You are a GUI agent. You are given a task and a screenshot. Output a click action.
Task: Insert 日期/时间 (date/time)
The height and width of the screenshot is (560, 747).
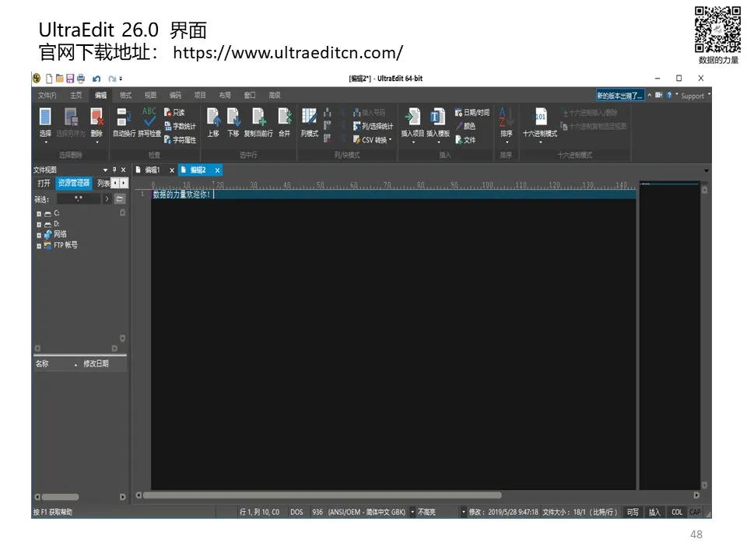[x=472, y=112]
